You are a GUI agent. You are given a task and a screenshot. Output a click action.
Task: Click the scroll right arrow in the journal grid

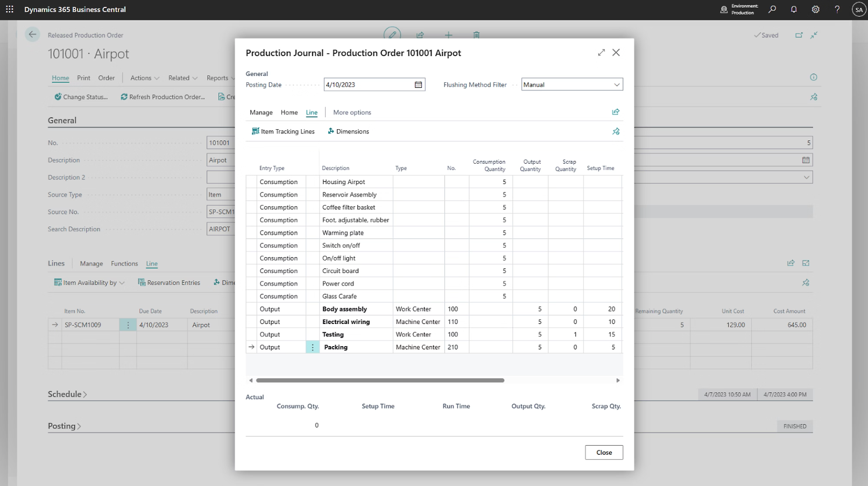point(618,381)
